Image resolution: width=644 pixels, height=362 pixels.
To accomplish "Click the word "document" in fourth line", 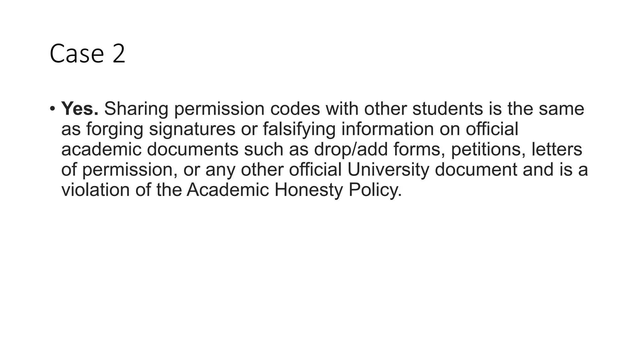I will point(476,170).
